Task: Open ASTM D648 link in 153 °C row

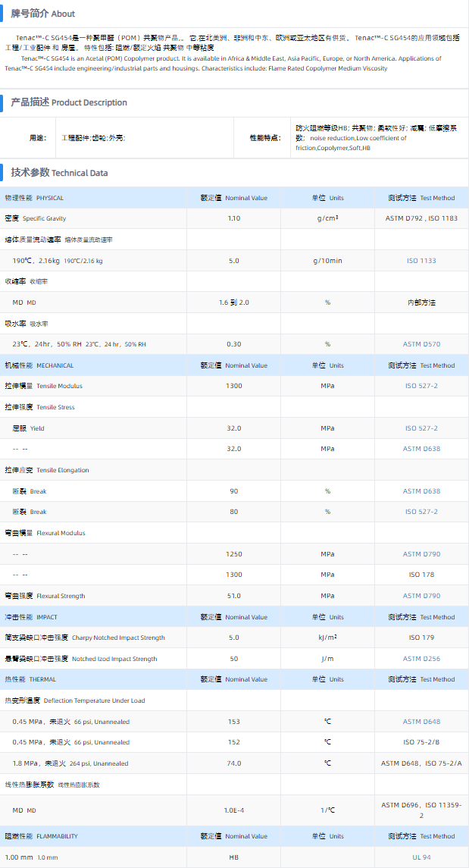Action: tap(421, 722)
